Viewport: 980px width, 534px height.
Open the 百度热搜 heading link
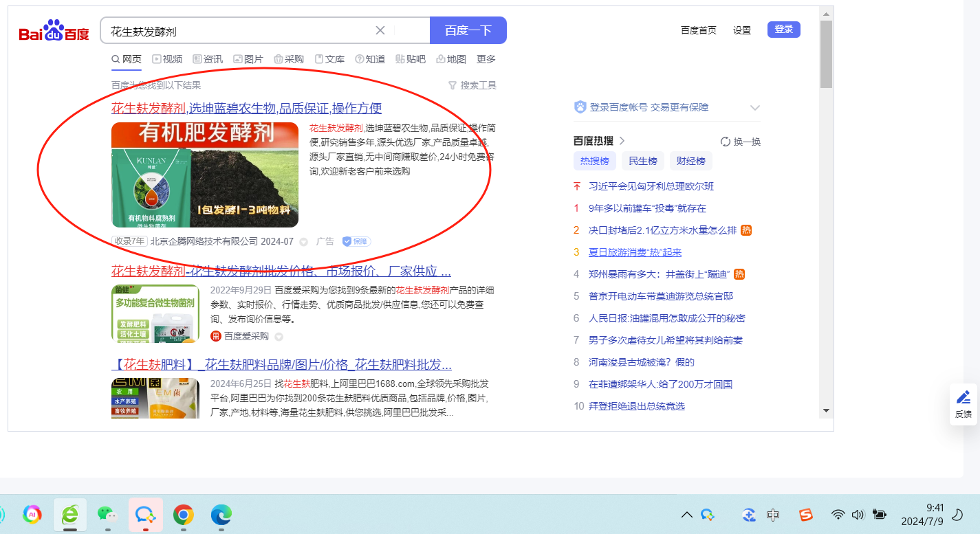tap(599, 141)
